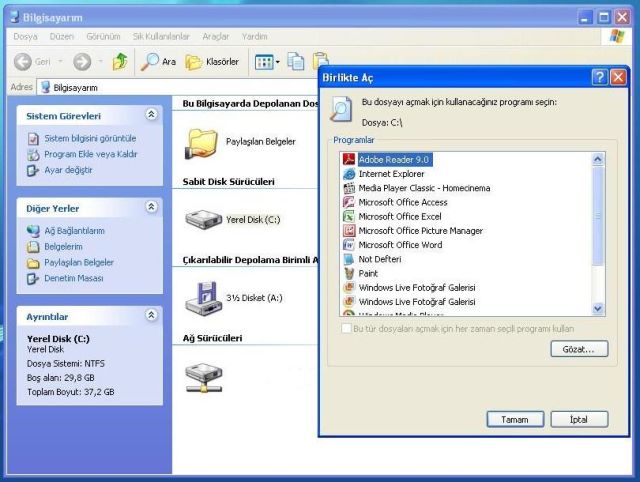640x482 pixels.
Task: Enable always use selected program checkbox
Action: [347, 328]
